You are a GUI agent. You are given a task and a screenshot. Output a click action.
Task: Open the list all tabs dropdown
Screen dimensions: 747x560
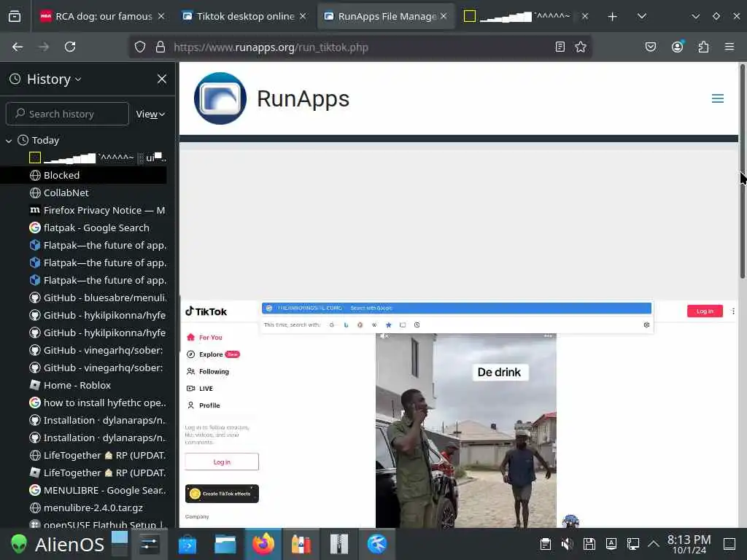pos(642,17)
